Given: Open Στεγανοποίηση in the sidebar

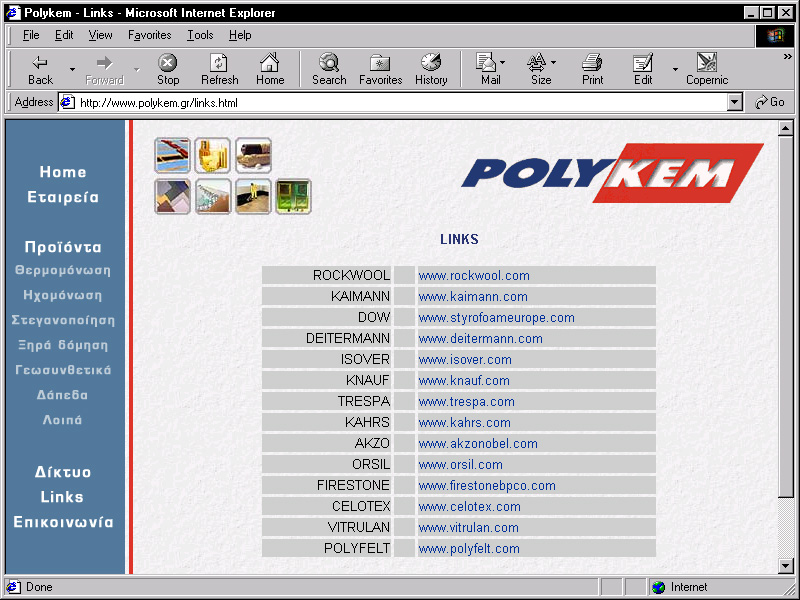Looking at the screenshot, I should [x=63, y=320].
